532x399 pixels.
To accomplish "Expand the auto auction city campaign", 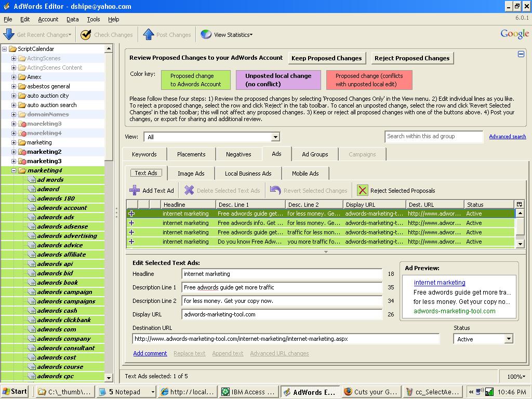I will click(14, 96).
